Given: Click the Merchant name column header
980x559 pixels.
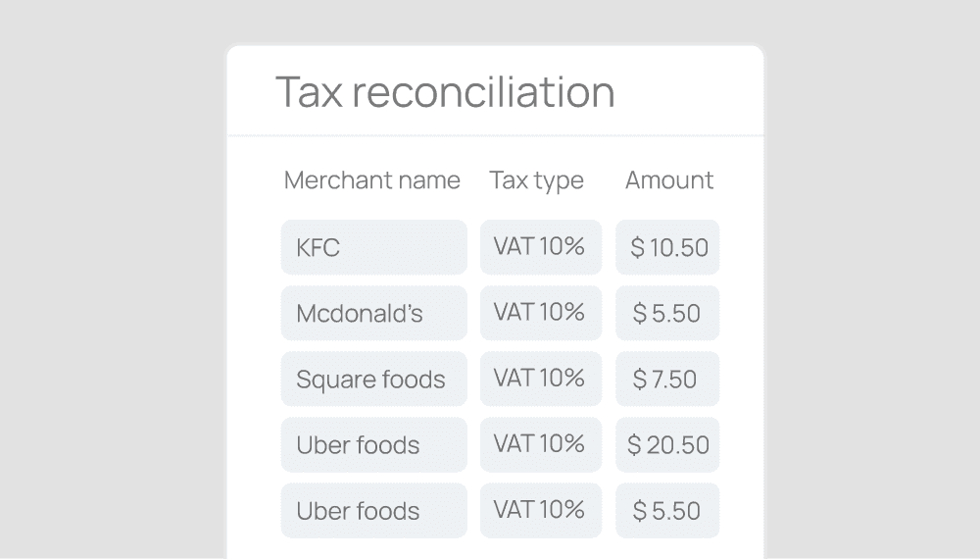Looking at the screenshot, I should (371, 180).
